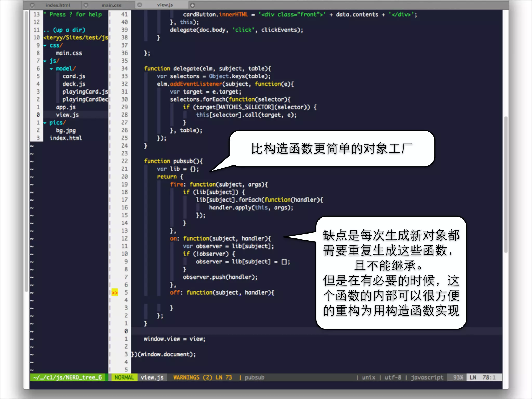Click the right editor scrollbar thumb
The image size is (532, 399).
coord(506,184)
